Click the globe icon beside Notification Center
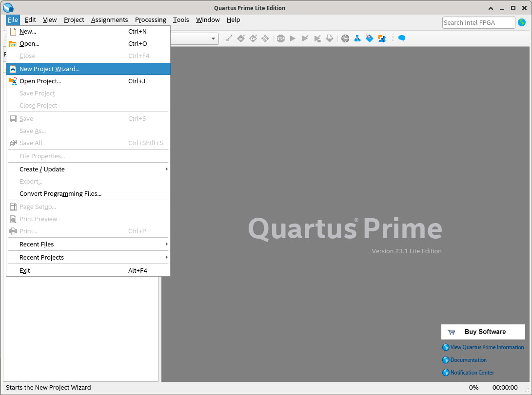This screenshot has height=395, width=532. pos(446,372)
